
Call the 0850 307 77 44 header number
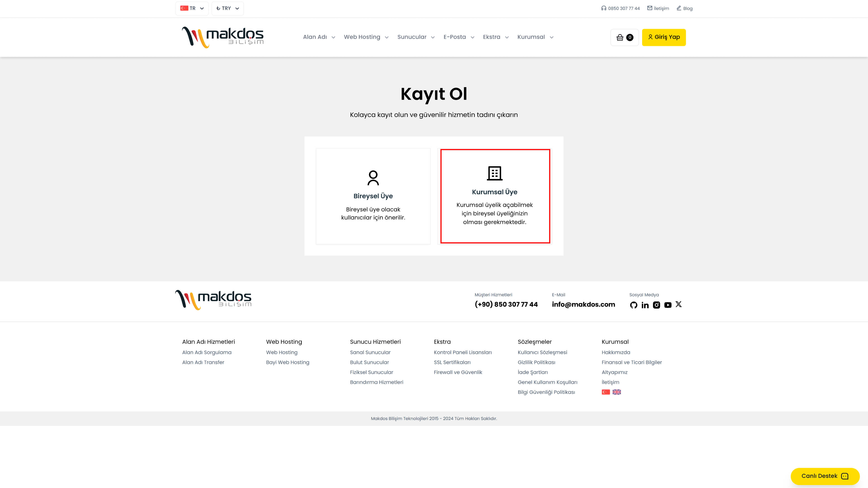coord(624,8)
